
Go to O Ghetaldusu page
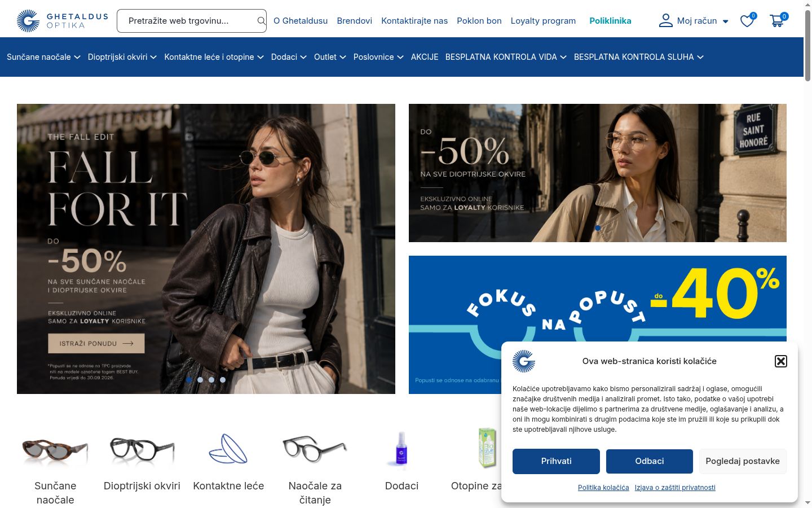(x=301, y=21)
